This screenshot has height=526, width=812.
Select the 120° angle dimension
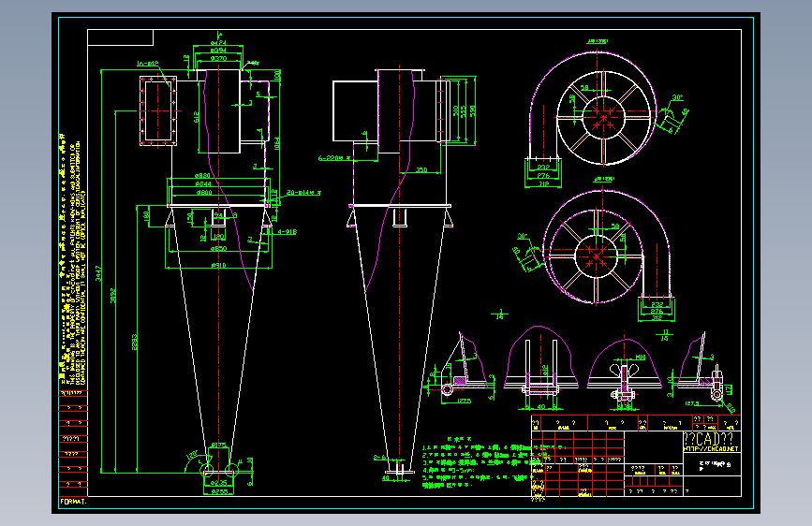pyautogui.click(x=192, y=455)
